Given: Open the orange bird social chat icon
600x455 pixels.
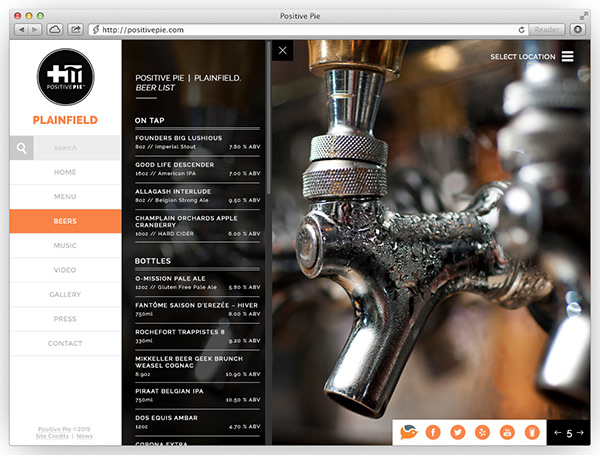Looking at the screenshot, I should pos(409,432).
